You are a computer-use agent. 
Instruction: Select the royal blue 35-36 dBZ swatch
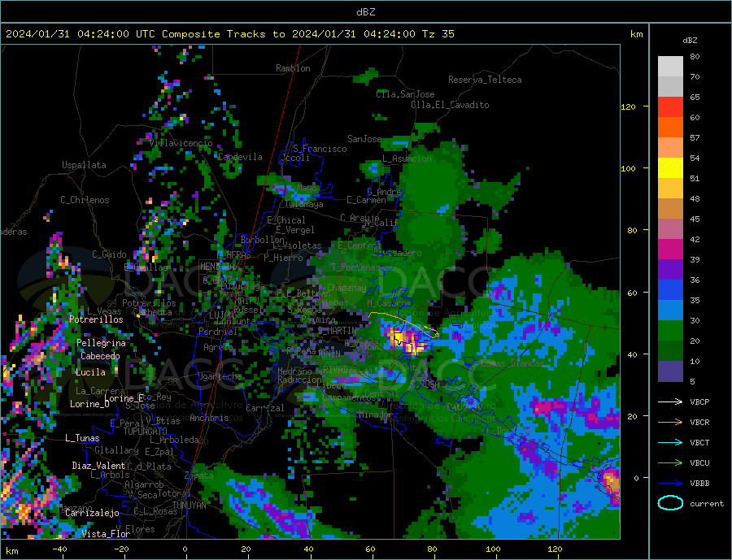tap(670, 290)
